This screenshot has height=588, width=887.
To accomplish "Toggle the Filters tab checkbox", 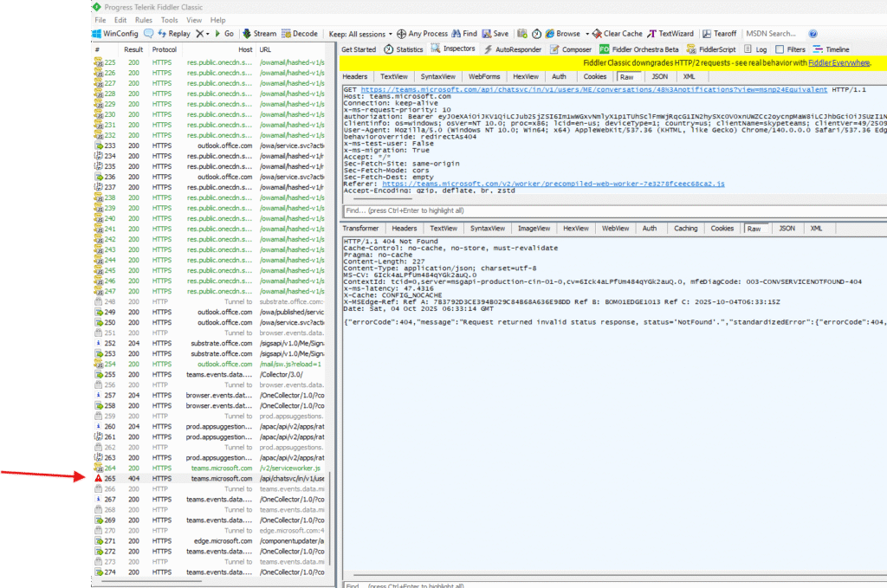I will click(780, 50).
